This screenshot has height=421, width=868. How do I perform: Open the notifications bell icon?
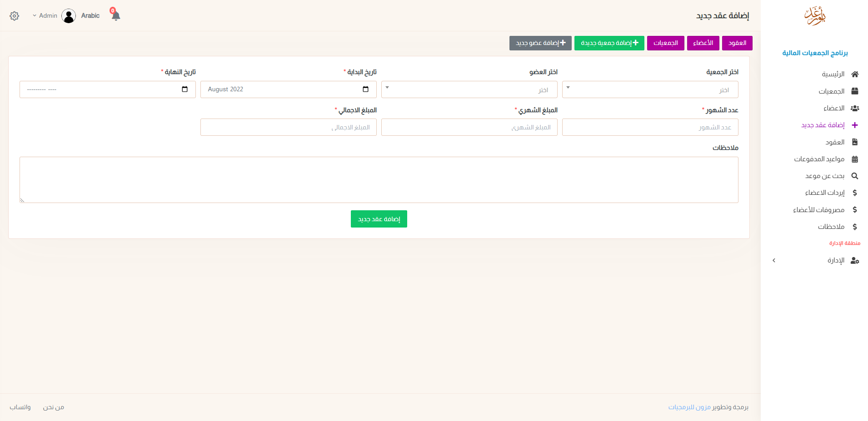[x=115, y=16]
